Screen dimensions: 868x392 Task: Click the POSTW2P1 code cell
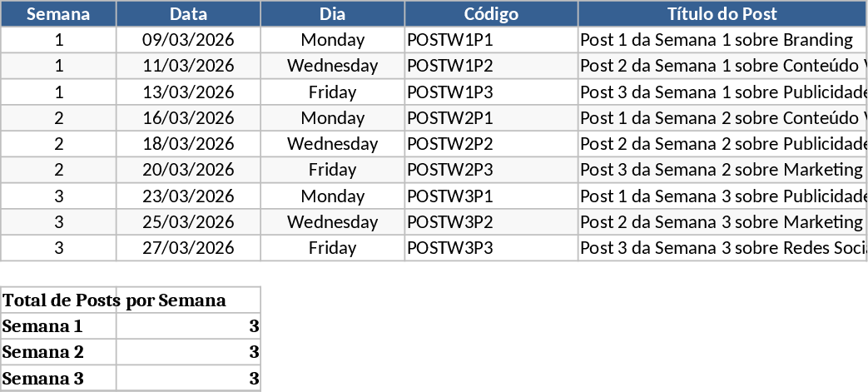(x=491, y=118)
